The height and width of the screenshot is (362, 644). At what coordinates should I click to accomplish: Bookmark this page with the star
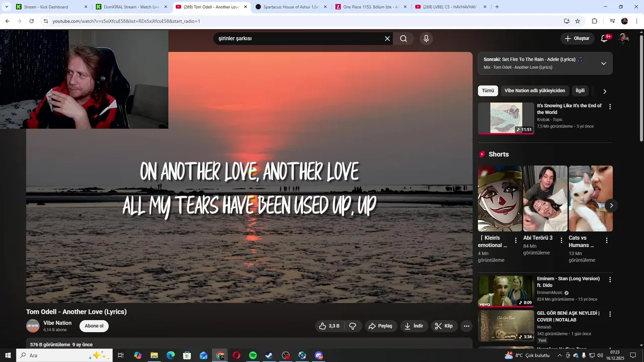(578, 21)
